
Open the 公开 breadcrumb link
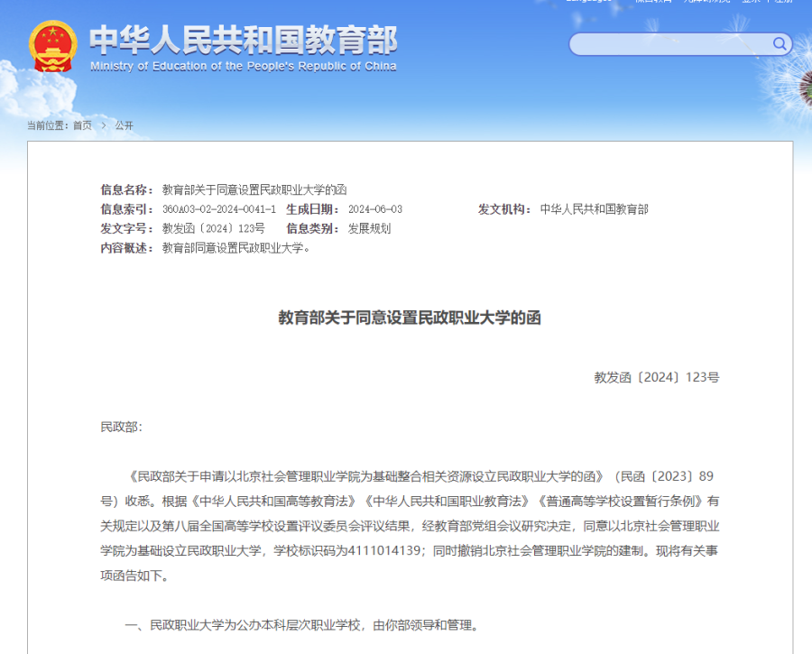coord(124,125)
